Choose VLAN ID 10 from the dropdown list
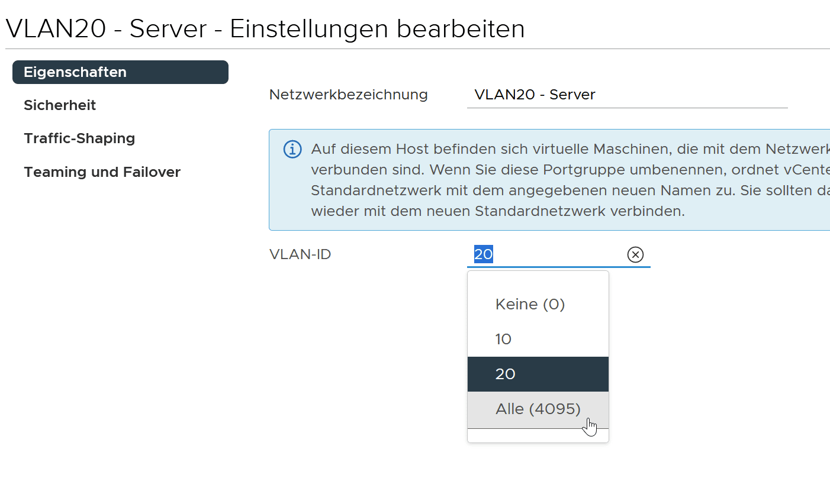 pos(504,339)
